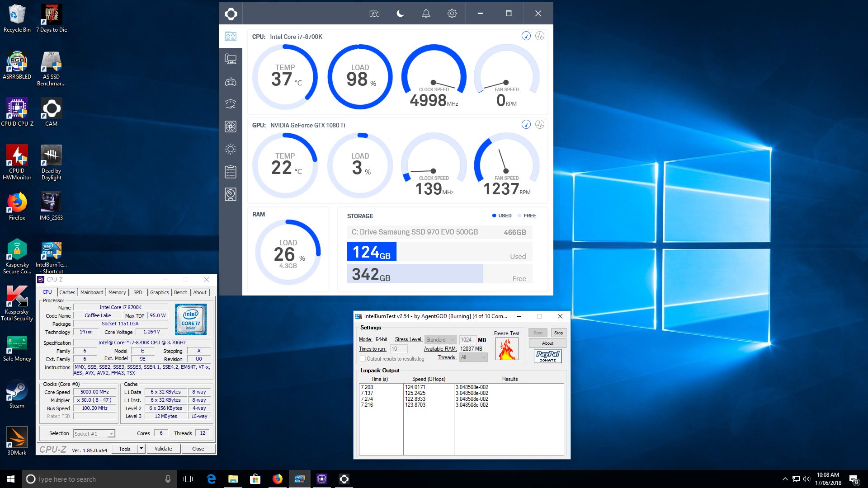Click Tools button in CPU-Z
The image size is (868, 488).
click(x=125, y=449)
